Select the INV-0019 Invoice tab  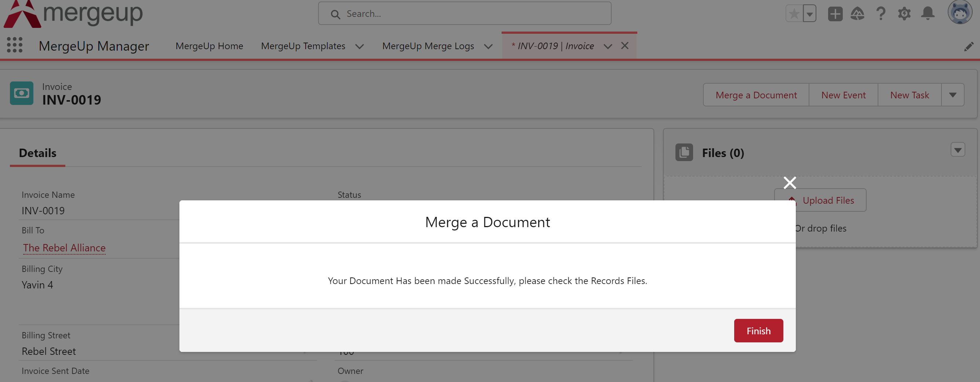pos(553,46)
